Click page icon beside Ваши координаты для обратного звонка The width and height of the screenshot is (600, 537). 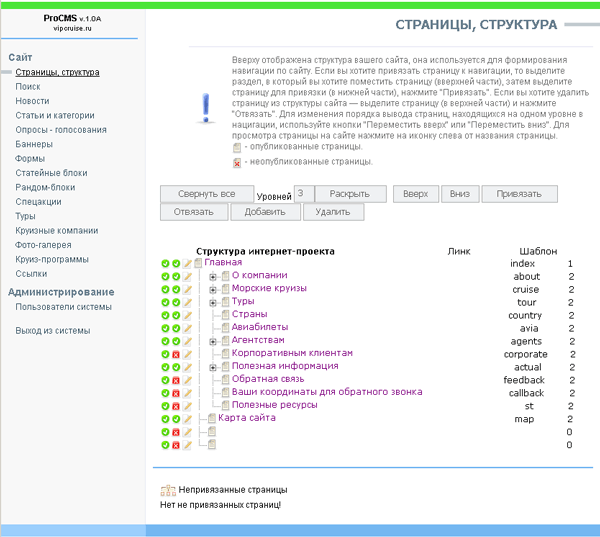pyautogui.click(x=225, y=392)
